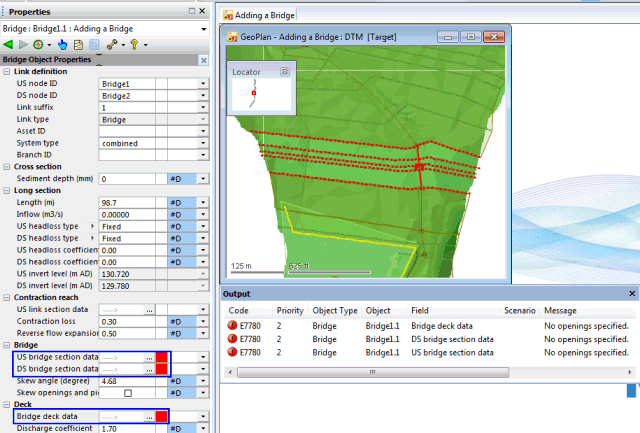Open the object selector dropdown Bridge1.1
Viewport: 640px width, 433px height.
pos(203,29)
